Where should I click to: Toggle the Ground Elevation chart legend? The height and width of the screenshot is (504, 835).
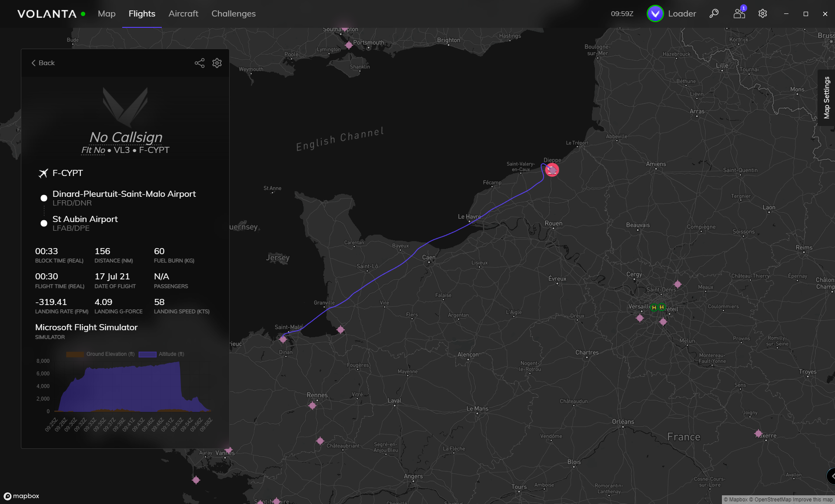point(100,354)
